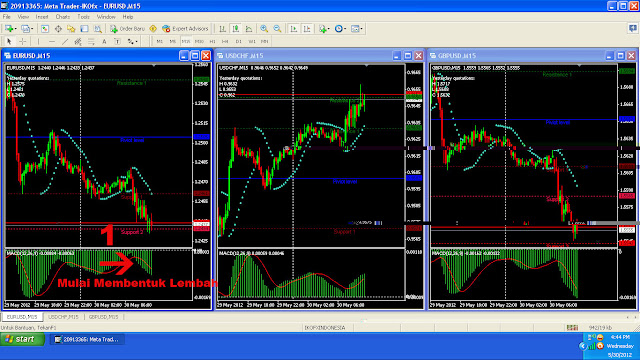Open the Strategy Tester magnifier icon

(98, 29)
